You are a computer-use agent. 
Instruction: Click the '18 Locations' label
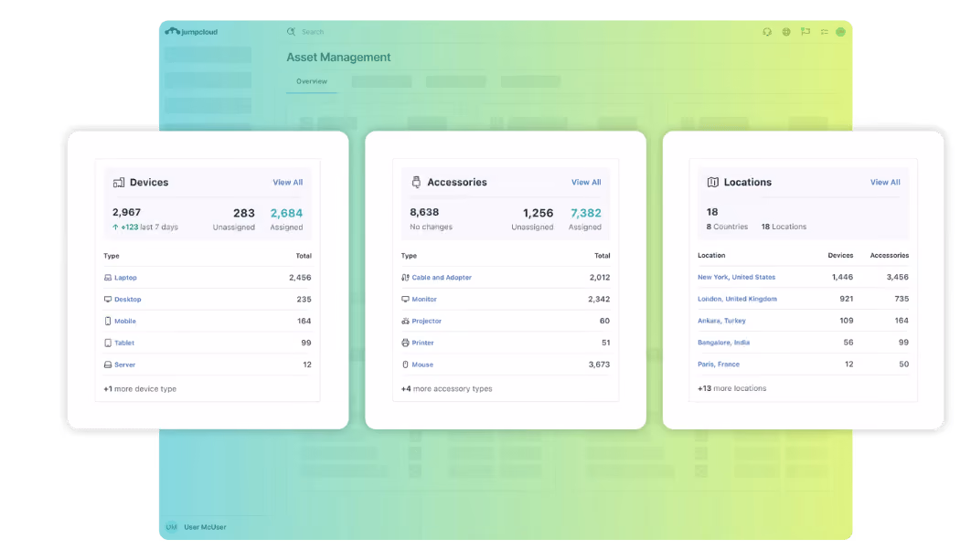pyautogui.click(x=784, y=227)
